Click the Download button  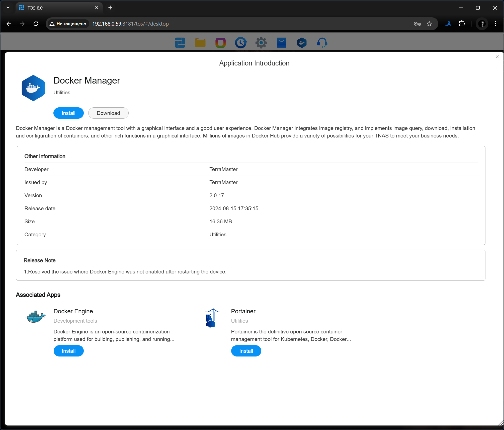point(108,113)
